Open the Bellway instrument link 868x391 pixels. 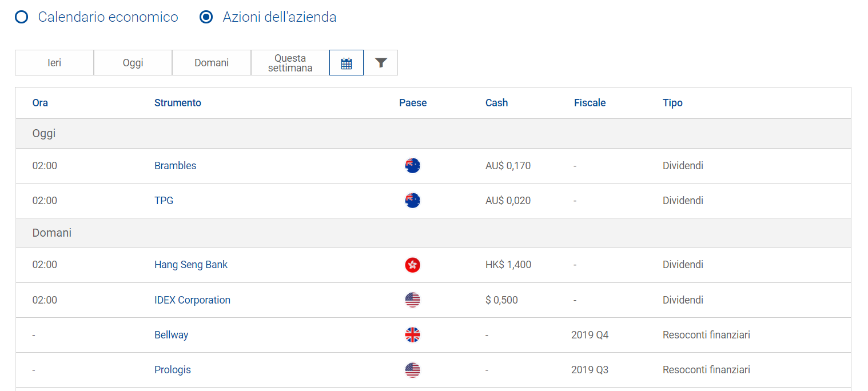(172, 335)
